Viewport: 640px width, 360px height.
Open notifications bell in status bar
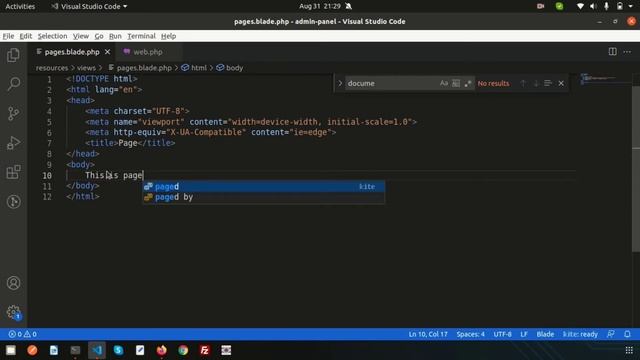[627, 334]
